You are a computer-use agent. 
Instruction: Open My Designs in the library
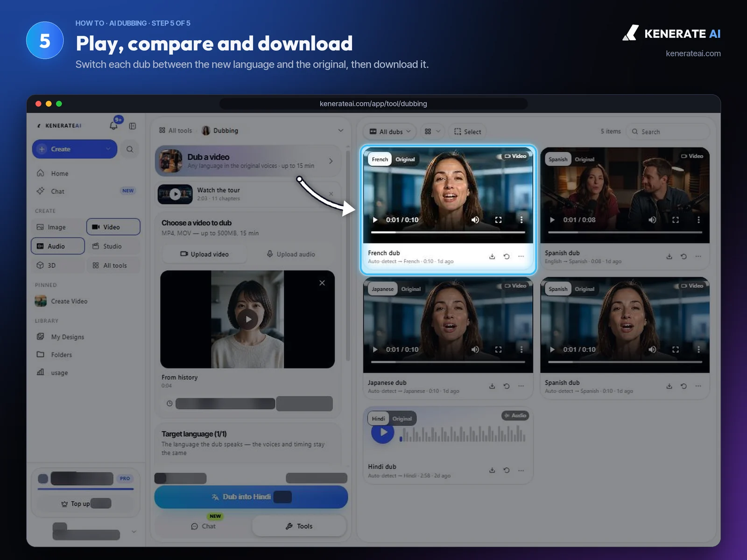coord(67,337)
